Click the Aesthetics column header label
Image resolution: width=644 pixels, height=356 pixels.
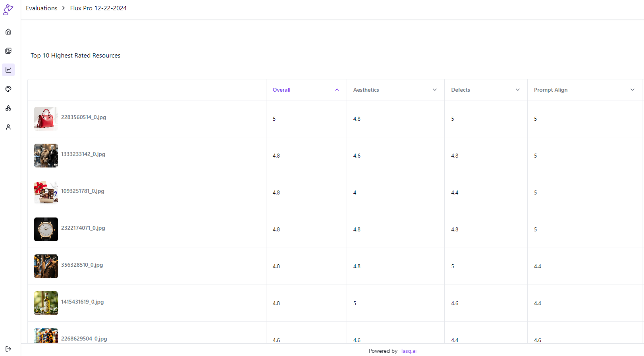click(x=366, y=90)
